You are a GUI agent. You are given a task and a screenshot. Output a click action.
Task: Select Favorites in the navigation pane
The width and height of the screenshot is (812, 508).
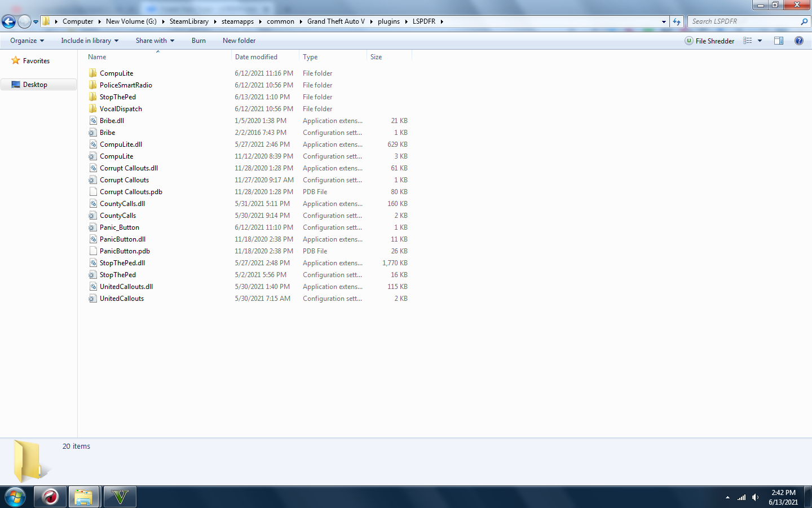click(37, 61)
